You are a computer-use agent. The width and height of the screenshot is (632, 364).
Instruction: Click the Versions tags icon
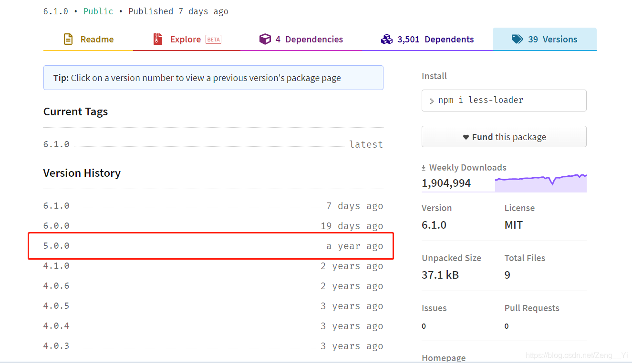517,39
